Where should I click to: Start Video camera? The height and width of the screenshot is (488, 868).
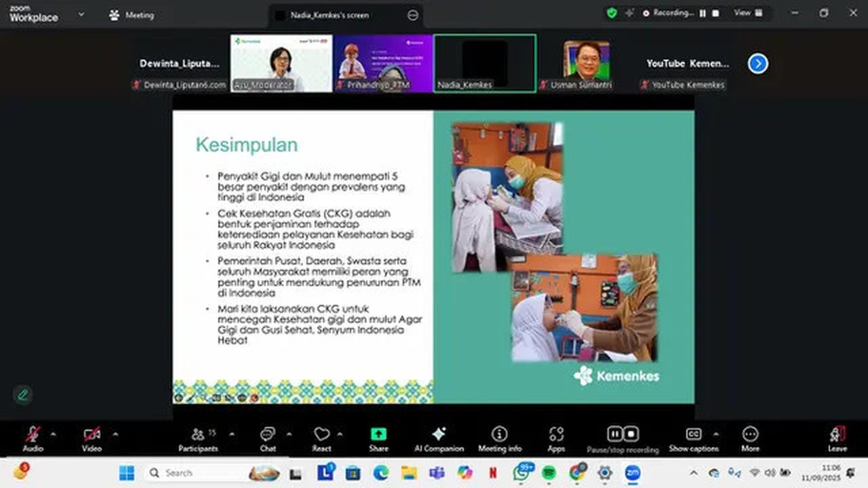92,439
